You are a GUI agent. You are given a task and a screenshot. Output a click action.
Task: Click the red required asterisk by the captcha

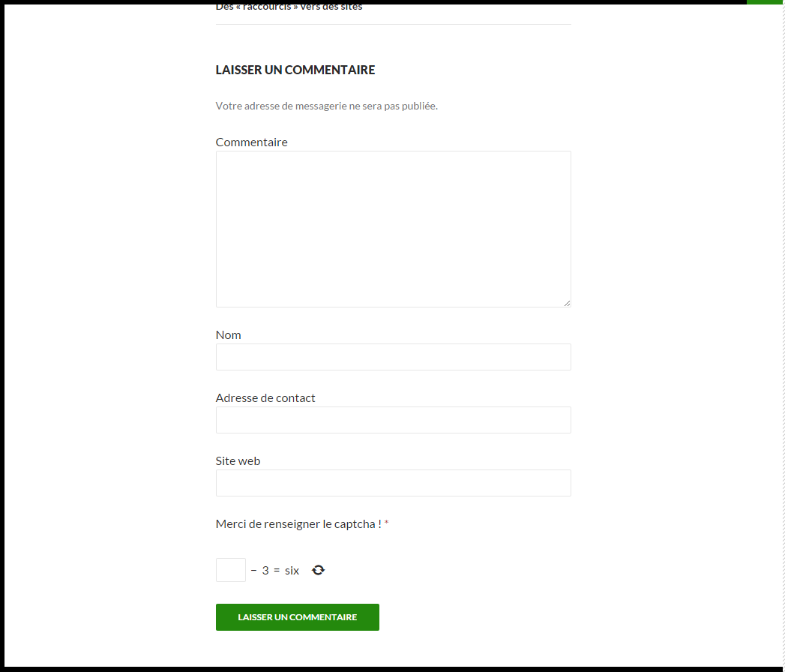click(x=386, y=523)
